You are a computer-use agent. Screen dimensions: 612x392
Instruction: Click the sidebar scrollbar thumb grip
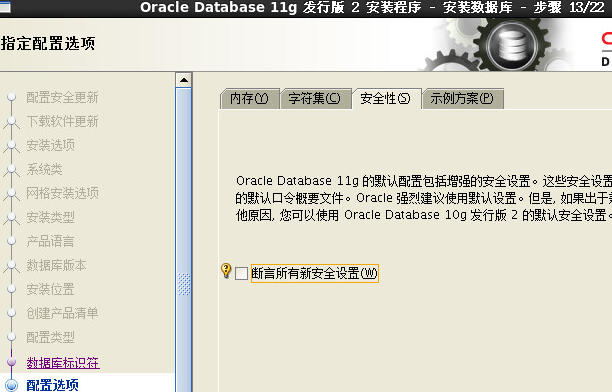click(184, 284)
